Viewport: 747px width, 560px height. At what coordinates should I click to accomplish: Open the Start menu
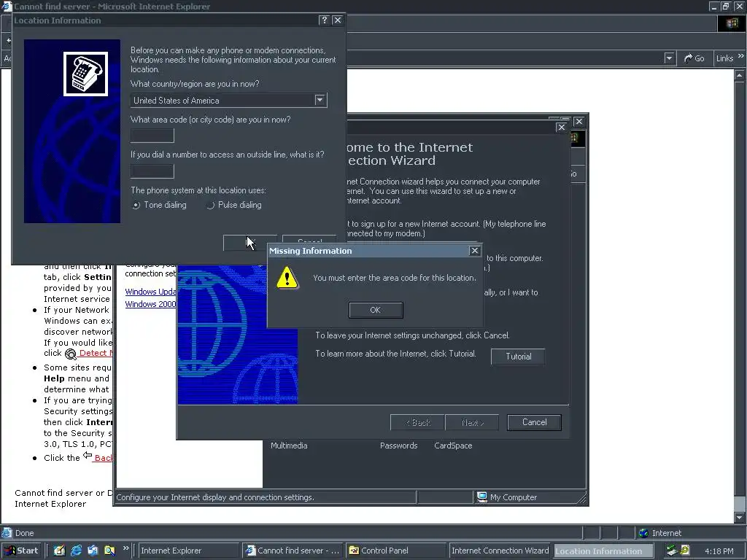click(21, 551)
